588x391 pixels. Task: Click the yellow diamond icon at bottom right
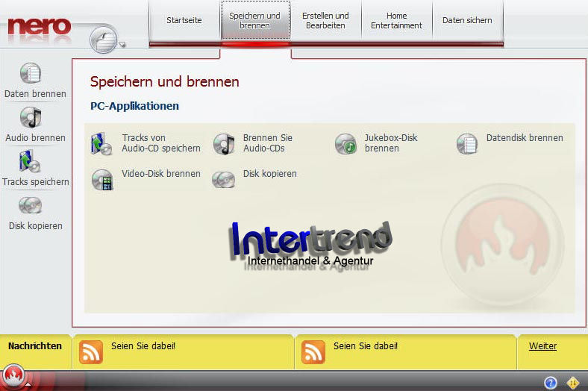click(x=573, y=383)
